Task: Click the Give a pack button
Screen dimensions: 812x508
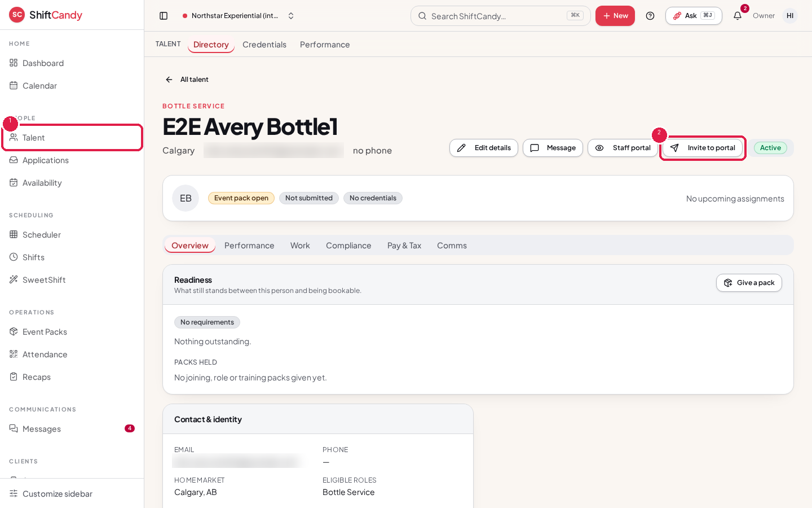Action: pos(749,283)
